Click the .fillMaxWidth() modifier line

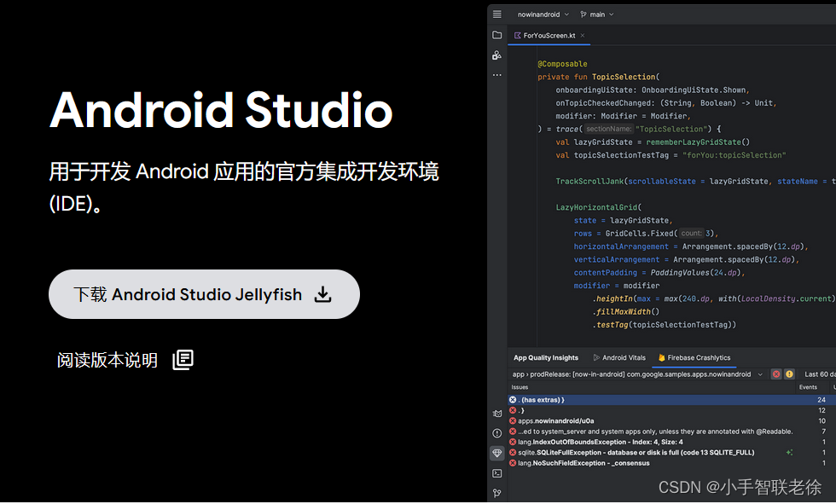click(626, 311)
